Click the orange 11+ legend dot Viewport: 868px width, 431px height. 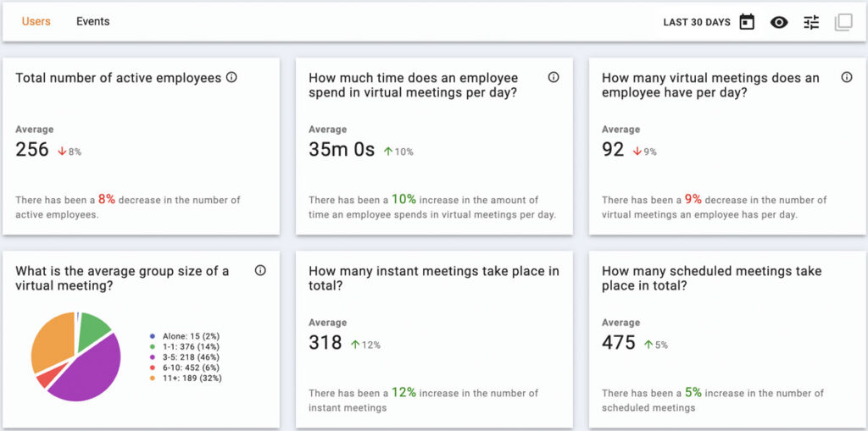[x=153, y=378]
